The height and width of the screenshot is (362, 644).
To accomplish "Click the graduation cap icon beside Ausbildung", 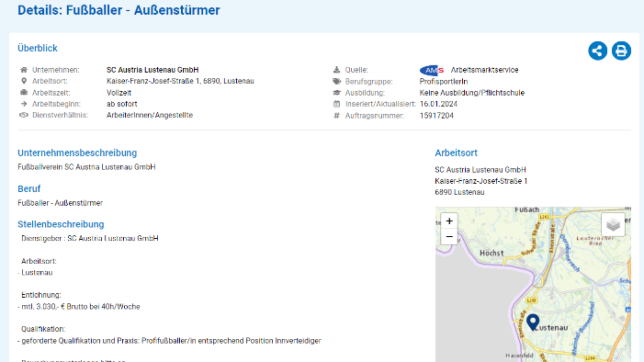I will tap(337, 93).
